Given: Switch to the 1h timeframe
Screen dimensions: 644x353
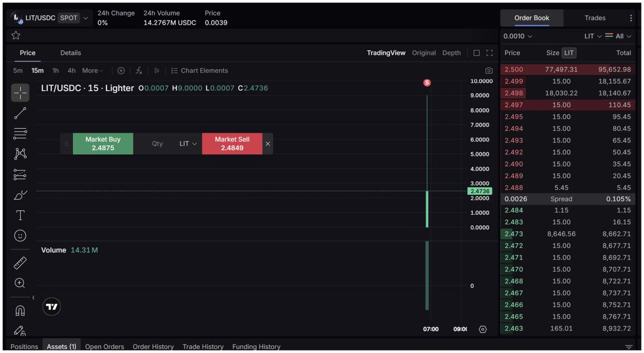Looking at the screenshot, I should pos(56,71).
